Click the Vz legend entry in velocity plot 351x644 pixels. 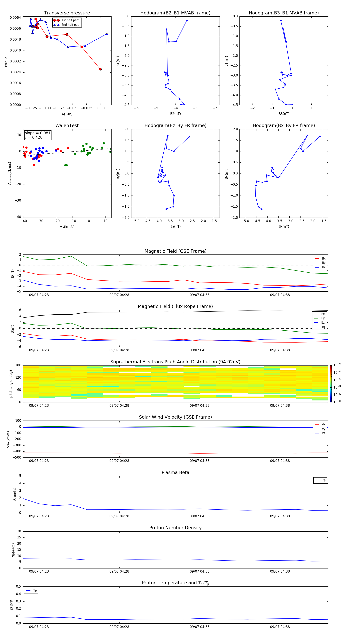[320, 433]
